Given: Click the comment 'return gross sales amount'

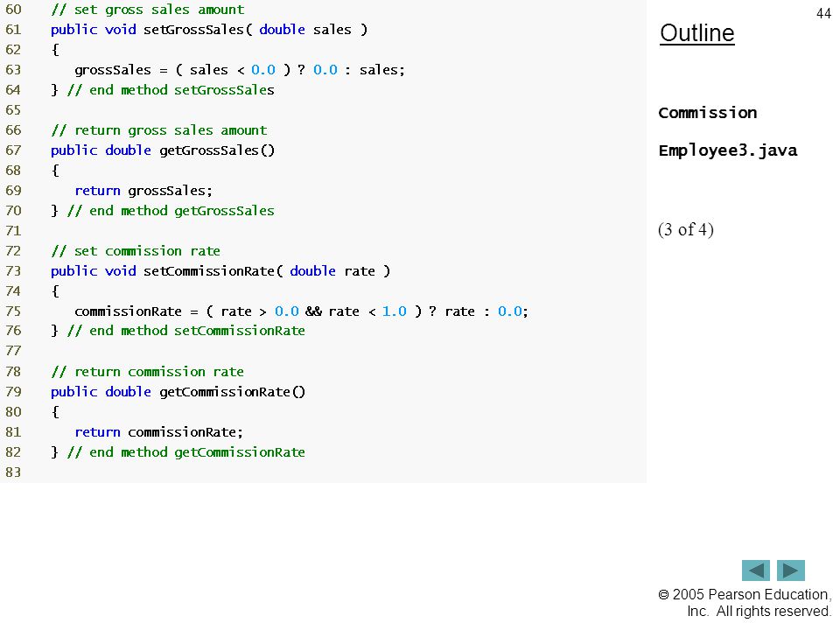Looking at the screenshot, I should [x=159, y=130].
